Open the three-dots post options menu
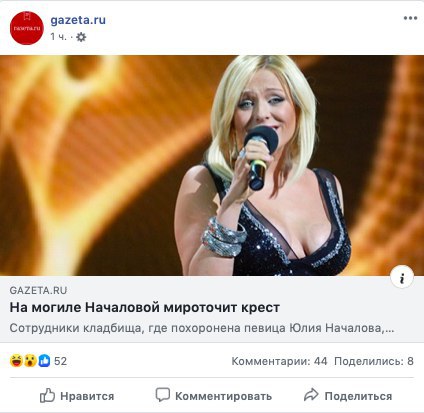This screenshot has width=424, height=413. point(410,18)
